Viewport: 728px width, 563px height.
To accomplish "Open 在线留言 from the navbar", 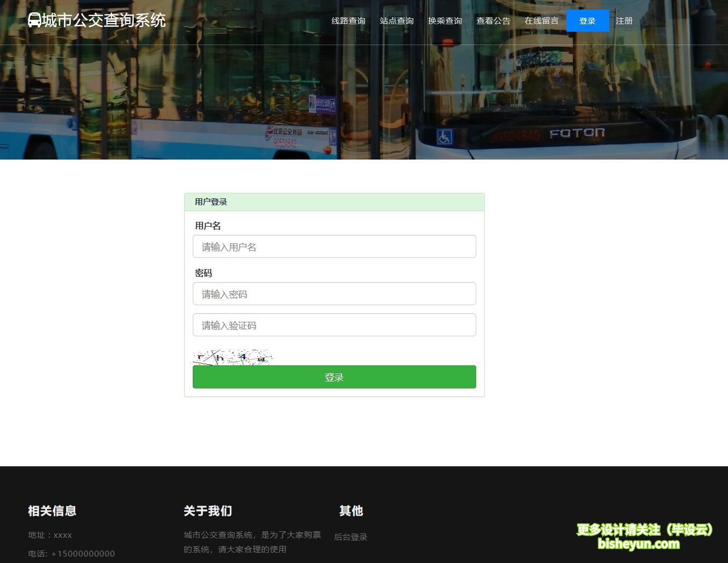I will (x=541, y=21).
